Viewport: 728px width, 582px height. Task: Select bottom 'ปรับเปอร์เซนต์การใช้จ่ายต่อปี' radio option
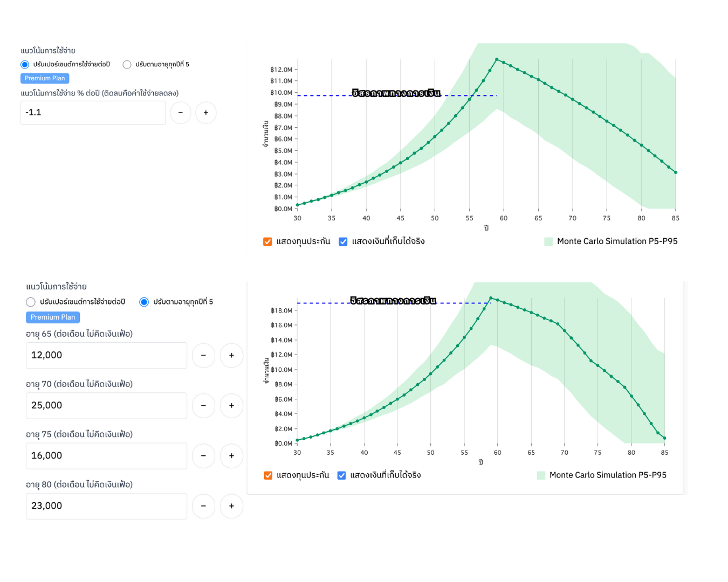tap(31, 302)
